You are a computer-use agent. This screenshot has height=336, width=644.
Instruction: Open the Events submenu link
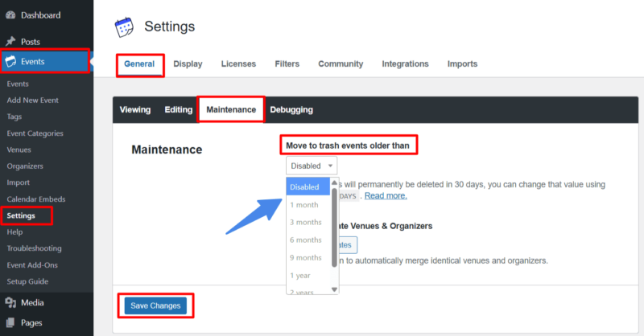point(18,84)
